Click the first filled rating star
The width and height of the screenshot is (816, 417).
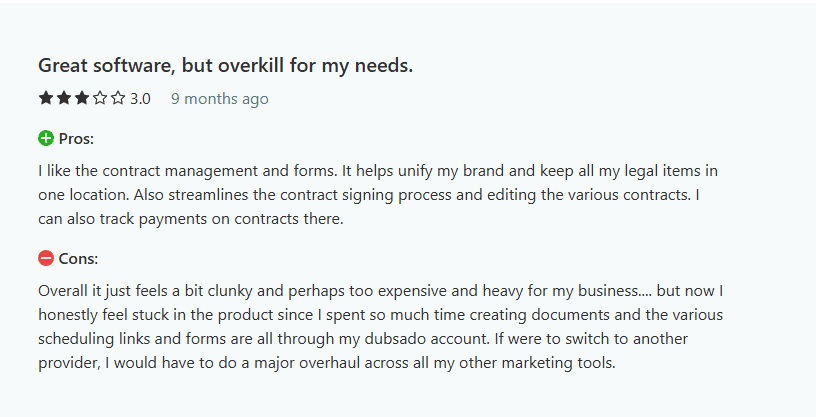pos(46,98)
